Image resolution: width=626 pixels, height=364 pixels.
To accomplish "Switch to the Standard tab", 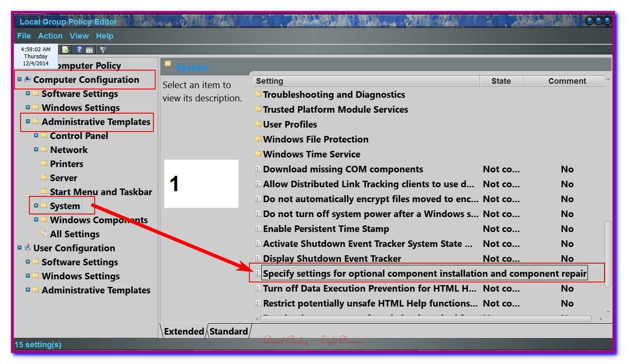I will click(x=229, y=331).
